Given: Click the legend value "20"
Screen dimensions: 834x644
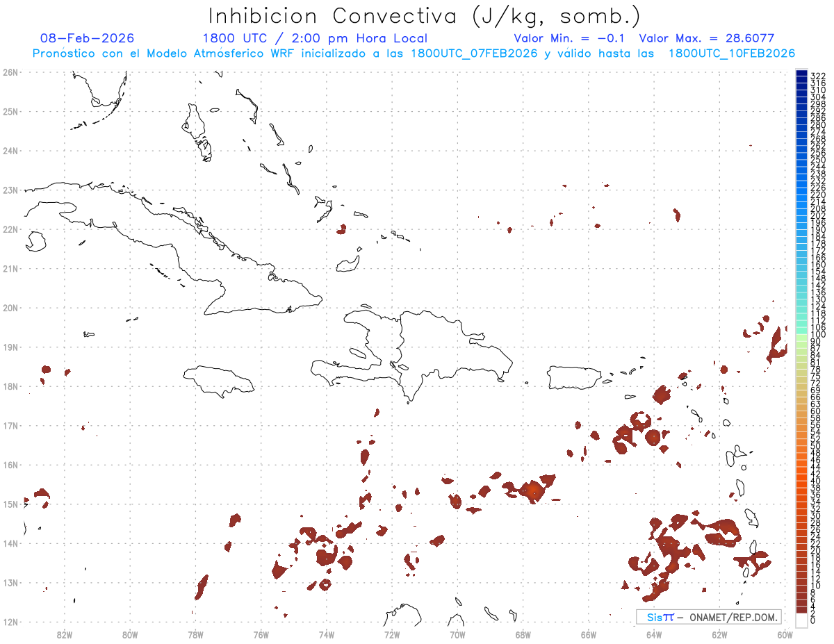Looking at the screenshot, I should (x=816, y=550).
